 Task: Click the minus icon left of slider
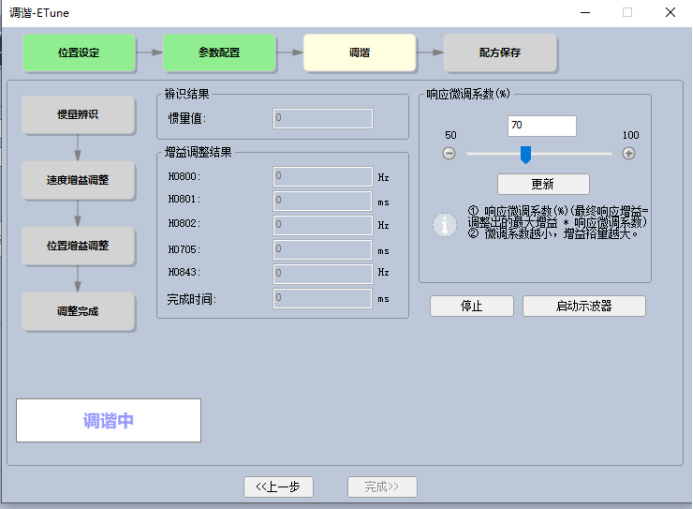click(449, 153)
